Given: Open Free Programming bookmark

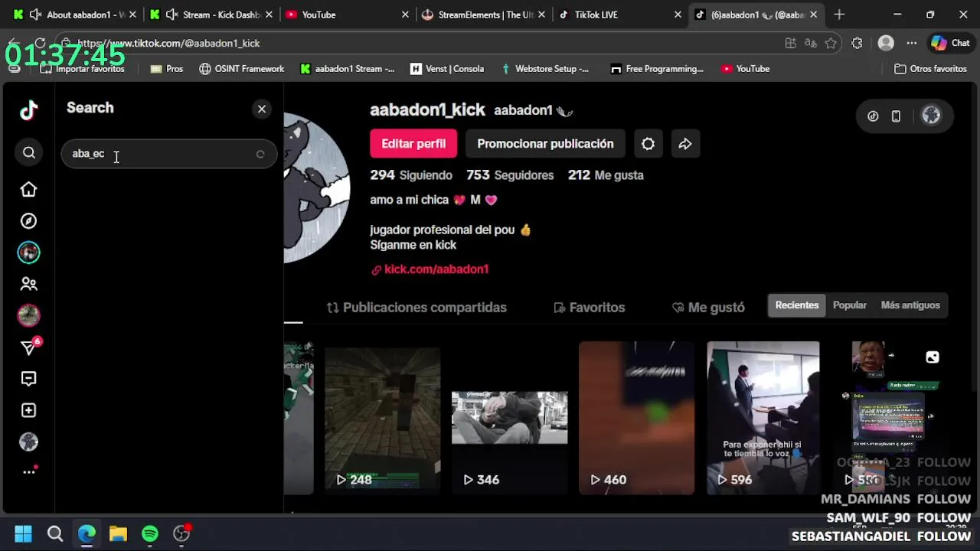Looking at the screenshot, I should click(x=656, y=69).
